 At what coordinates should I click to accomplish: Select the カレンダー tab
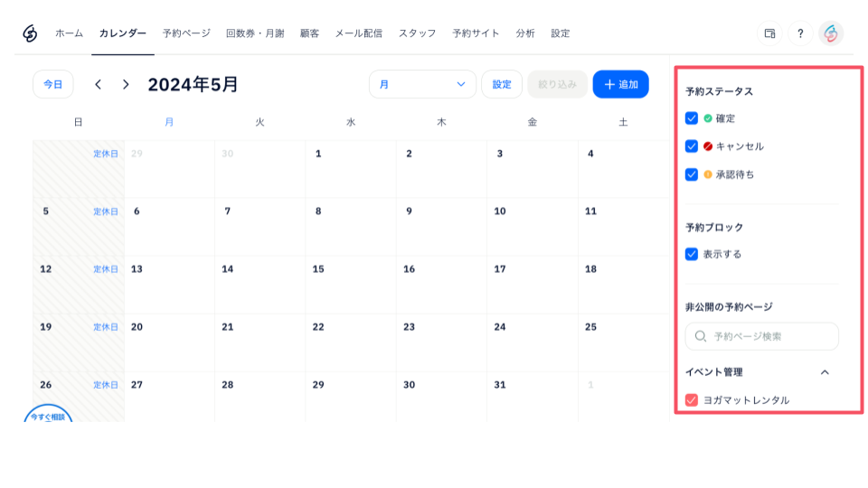pos(123,33)
